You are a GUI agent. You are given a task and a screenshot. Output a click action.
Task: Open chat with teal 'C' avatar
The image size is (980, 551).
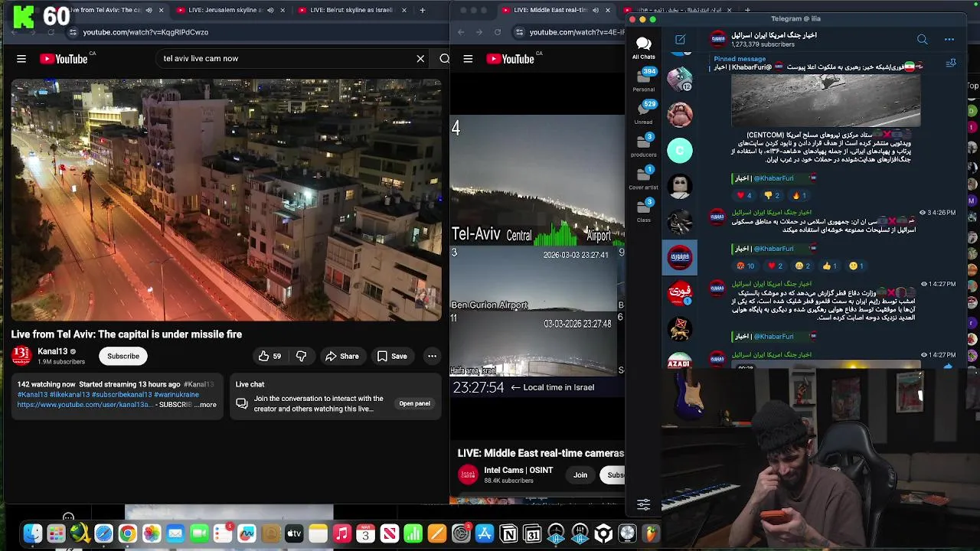(x=680, y=151)
